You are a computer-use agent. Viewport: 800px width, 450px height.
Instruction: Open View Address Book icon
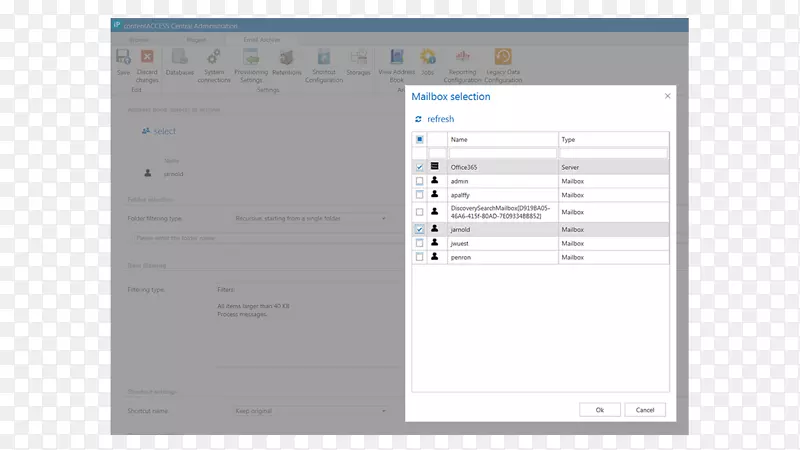[396, 57]
